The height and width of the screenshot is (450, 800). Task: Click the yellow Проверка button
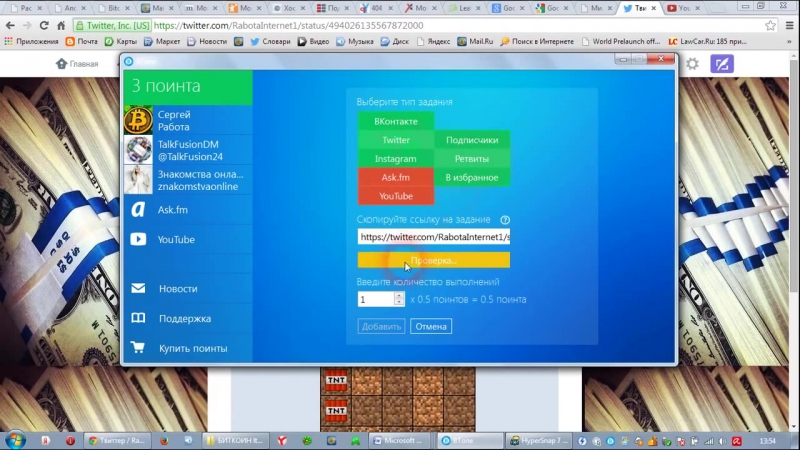pos(434,260)
